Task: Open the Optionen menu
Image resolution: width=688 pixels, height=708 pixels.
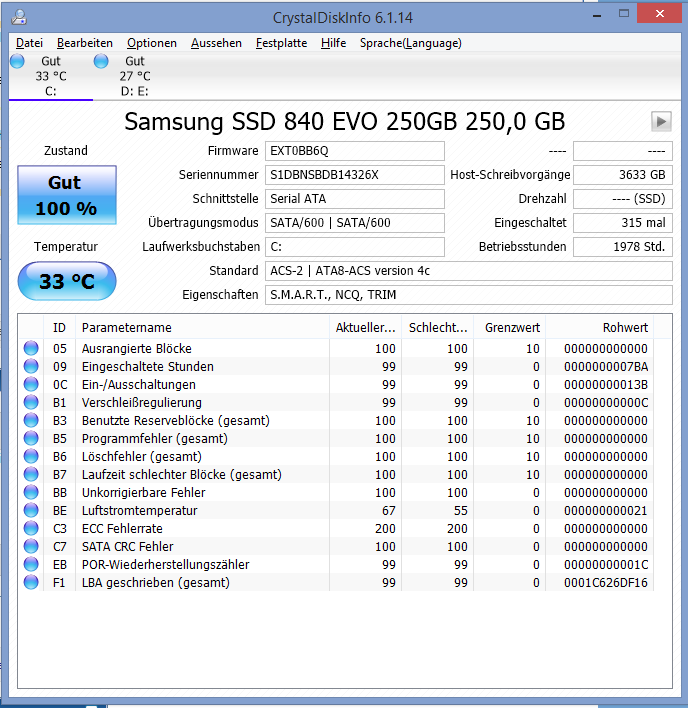Action: 152,43
